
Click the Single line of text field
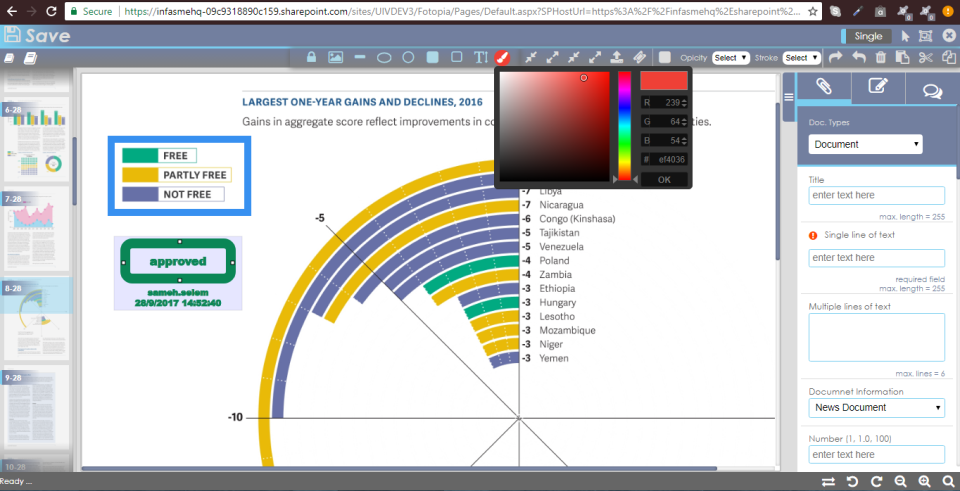click(x=876, y=258)
